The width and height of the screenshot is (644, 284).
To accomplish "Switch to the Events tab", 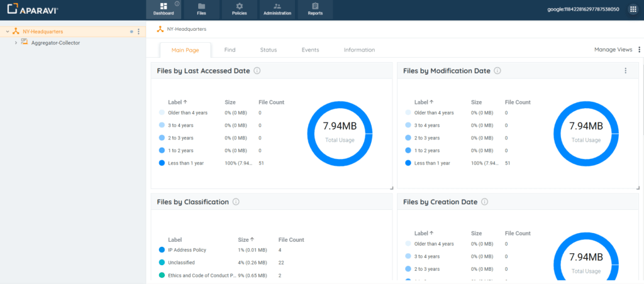I will tap(311, 50).
